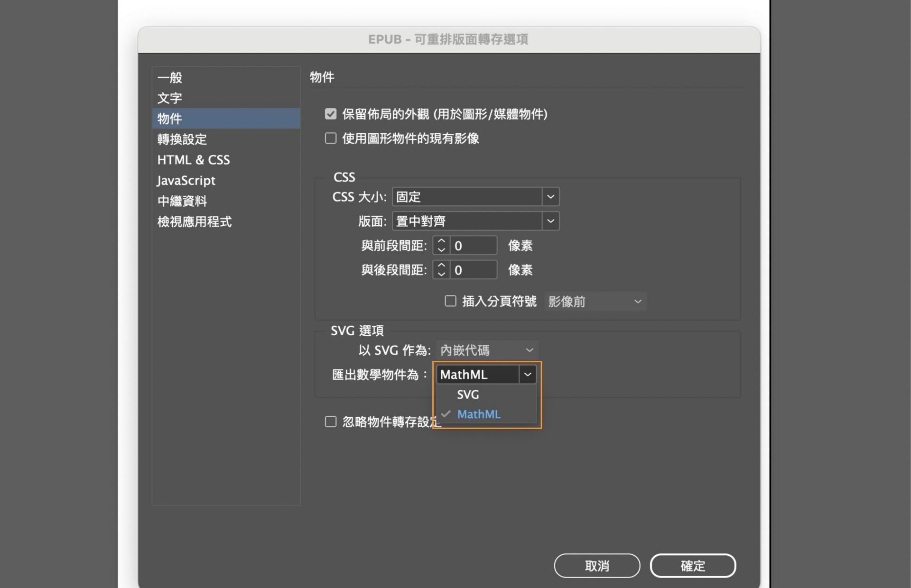
Task: Enable the 插入分頁符號 checkbox
Action: [x=450, y=301]
